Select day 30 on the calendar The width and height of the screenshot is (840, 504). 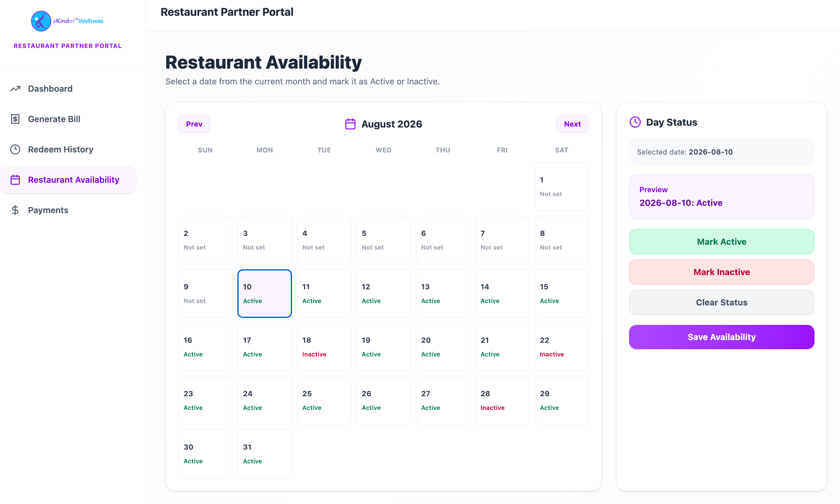tap(205, 454)
